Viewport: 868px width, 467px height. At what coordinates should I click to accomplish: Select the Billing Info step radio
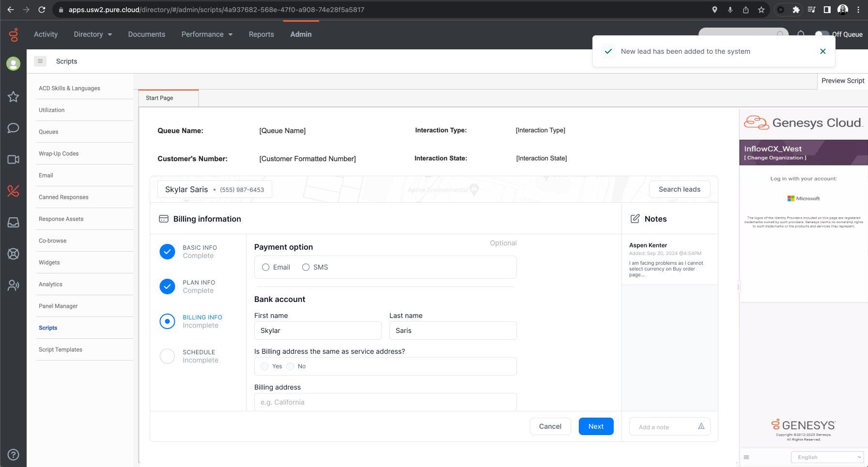(167, 321)
